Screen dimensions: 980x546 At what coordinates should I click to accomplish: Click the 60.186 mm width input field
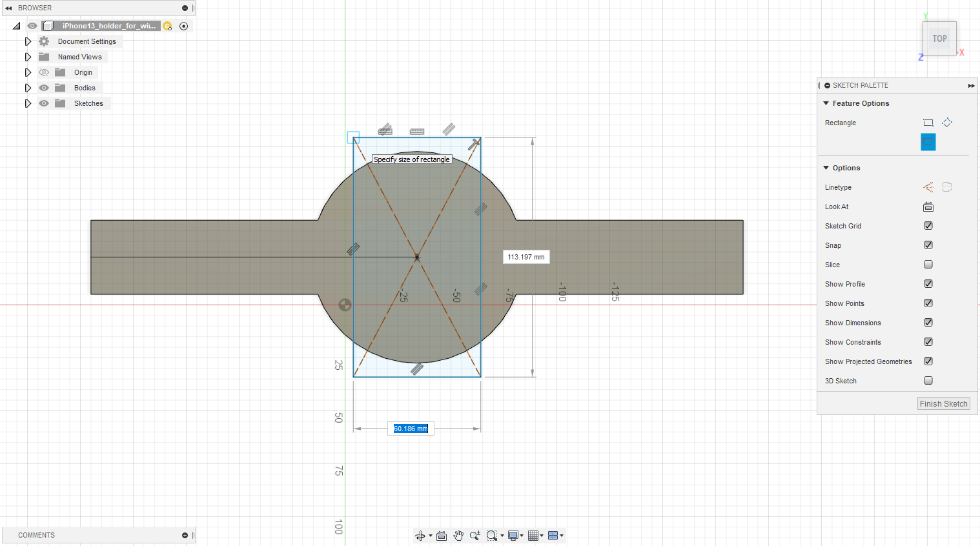411,429
